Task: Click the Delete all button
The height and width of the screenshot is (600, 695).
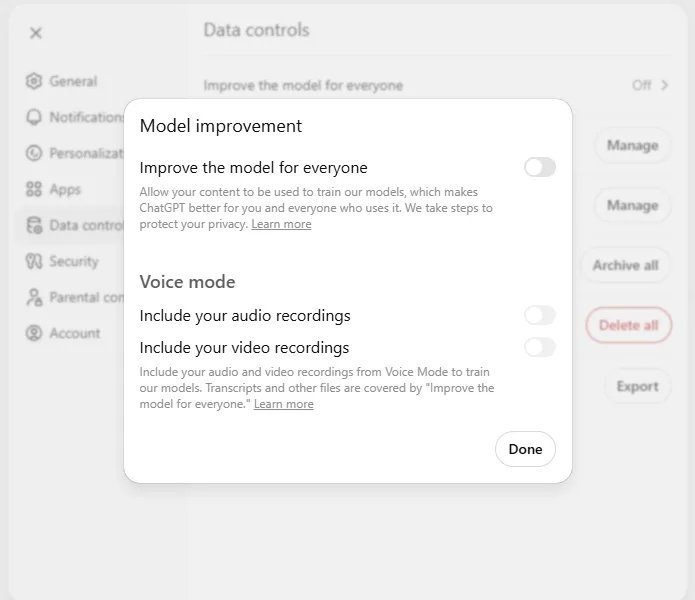Action: 629,325
